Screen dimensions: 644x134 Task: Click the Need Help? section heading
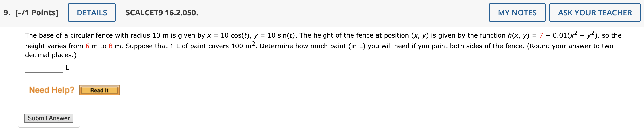51,90
